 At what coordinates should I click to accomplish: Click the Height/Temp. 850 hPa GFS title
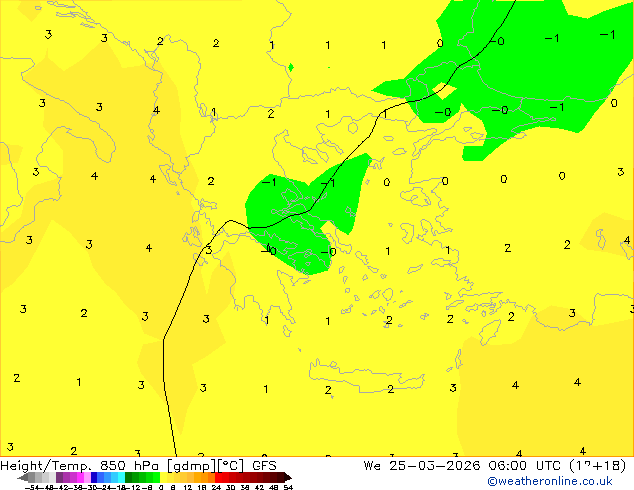coord(138,466)
